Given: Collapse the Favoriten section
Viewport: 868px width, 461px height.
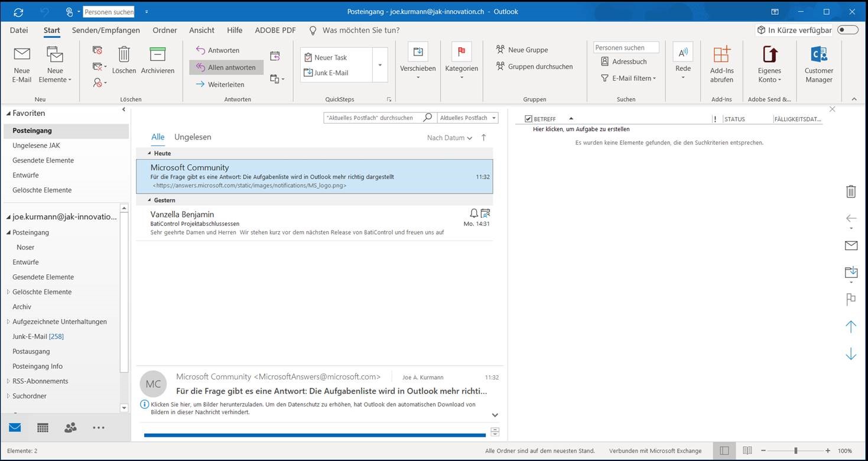Looking at the screenshot, I should [8, 113].
